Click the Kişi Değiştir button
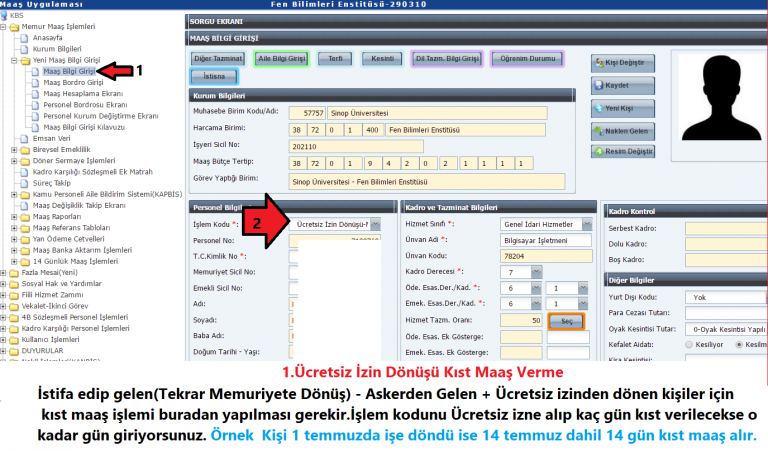The image size is (768, 451). pyautogui.click(x=623, y=63)
